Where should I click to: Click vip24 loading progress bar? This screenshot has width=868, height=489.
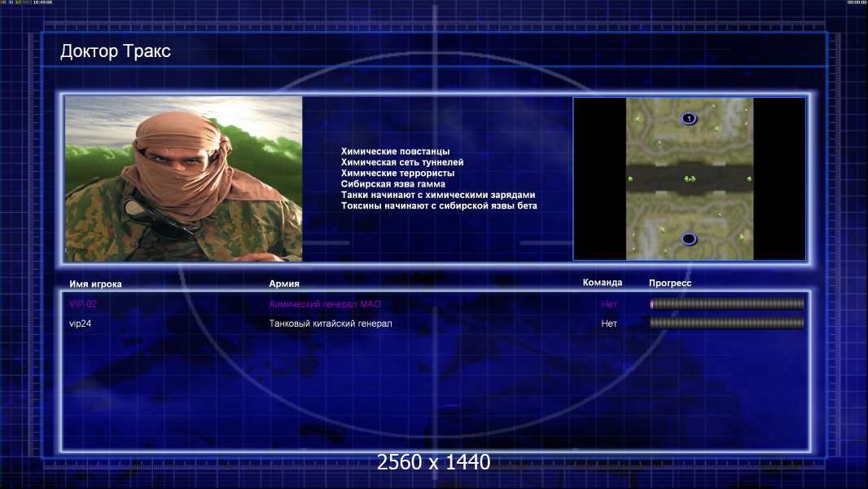(x=727, y=323)
